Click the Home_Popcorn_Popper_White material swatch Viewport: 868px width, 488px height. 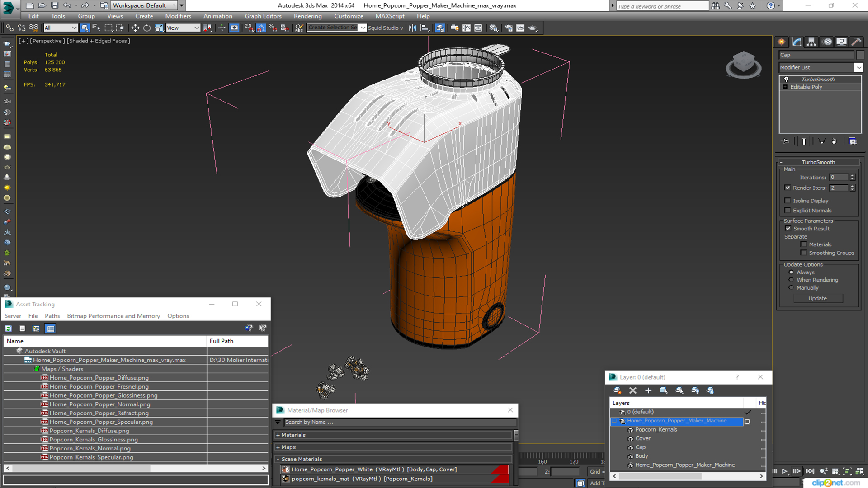pos(286,469)
